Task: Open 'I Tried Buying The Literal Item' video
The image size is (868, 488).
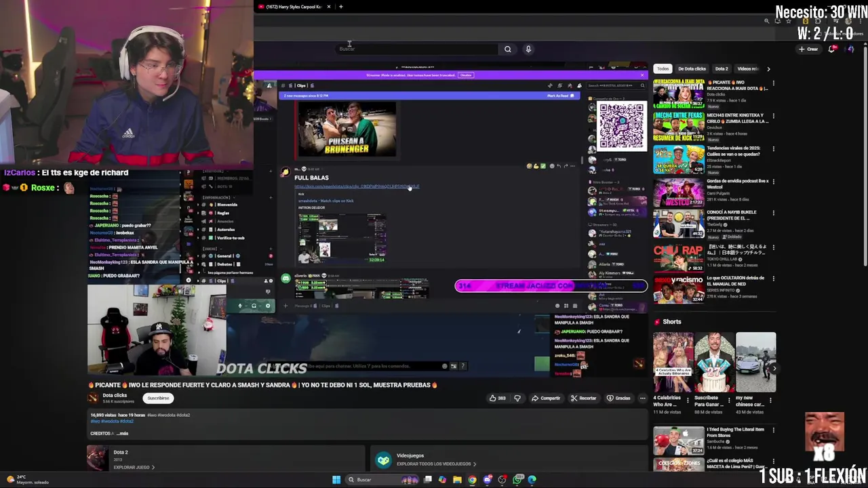Action: tap(678, 441)
